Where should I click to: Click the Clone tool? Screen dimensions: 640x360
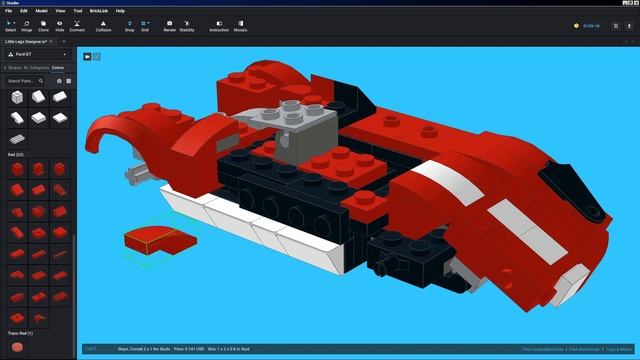43,26
